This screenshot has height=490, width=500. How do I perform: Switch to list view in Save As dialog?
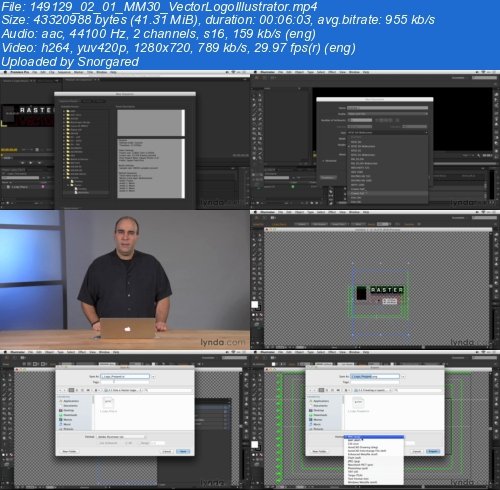point(77,390)
